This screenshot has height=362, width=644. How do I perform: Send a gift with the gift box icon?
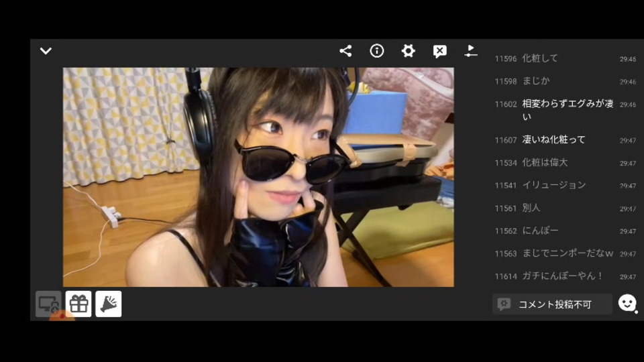pyautogui.click(x=78, y=304)
